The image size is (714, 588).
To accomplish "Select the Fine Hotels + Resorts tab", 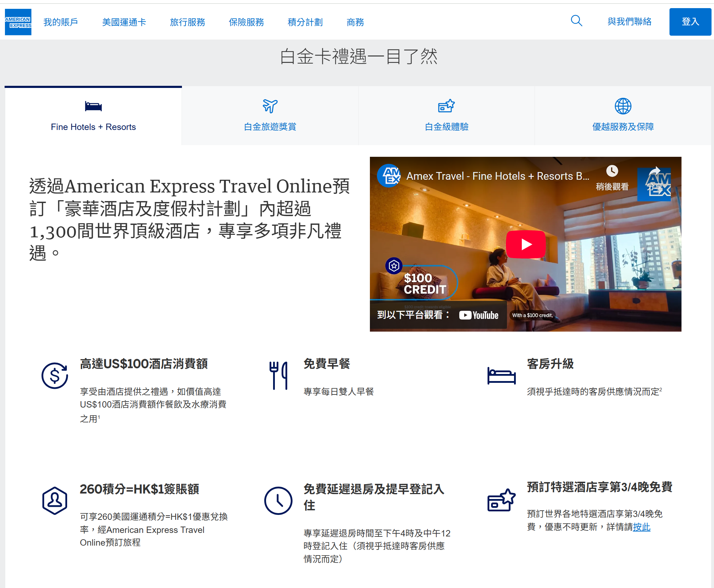I will coord(93,115).
